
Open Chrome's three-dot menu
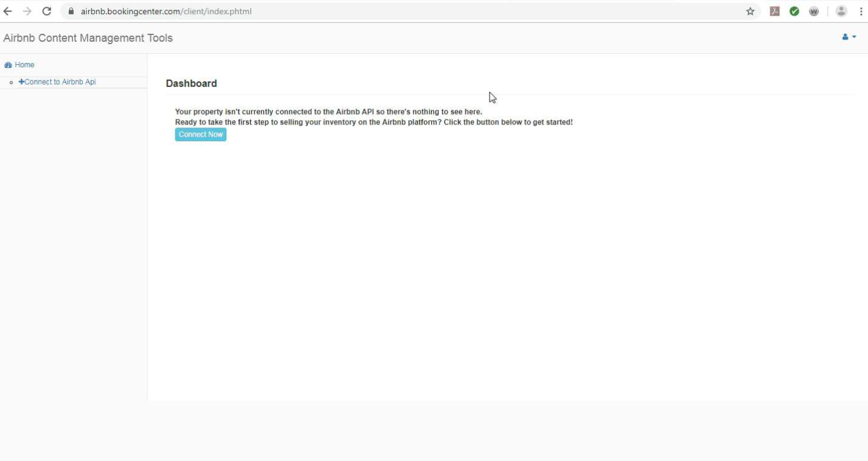tap(861, 11)
